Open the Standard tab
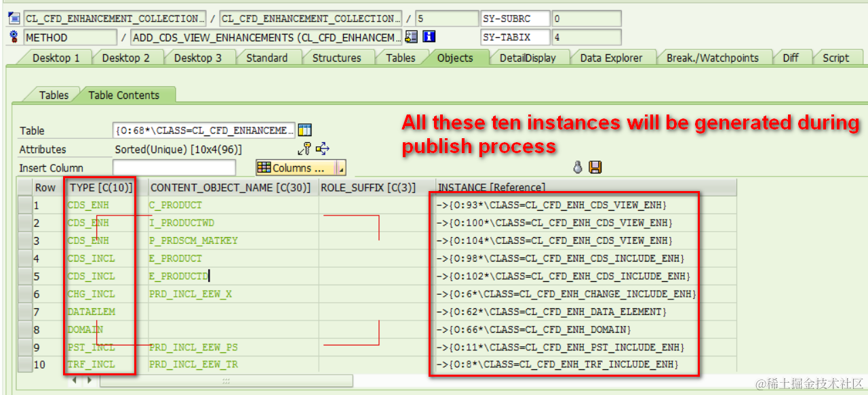 point(267,58)
